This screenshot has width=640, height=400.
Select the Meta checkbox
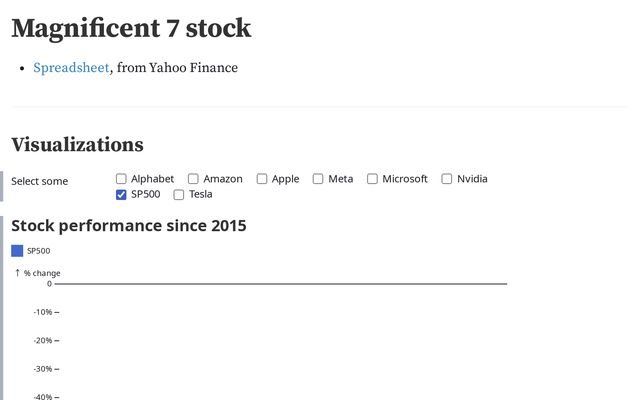[x=319, y=179]
